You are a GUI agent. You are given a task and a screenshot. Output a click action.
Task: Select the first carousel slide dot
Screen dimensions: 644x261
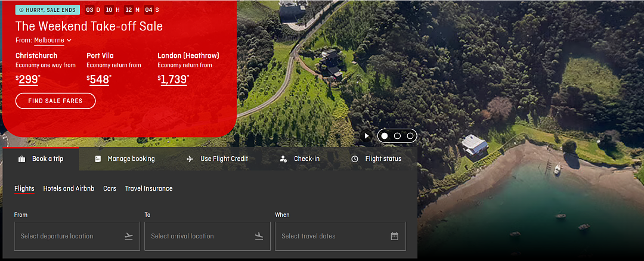385,136
